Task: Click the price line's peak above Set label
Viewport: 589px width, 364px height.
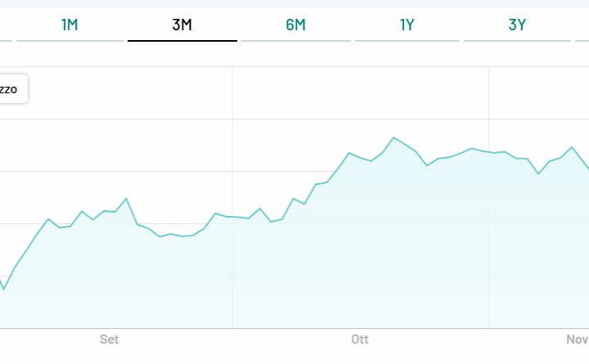Action: click(126, 198)
